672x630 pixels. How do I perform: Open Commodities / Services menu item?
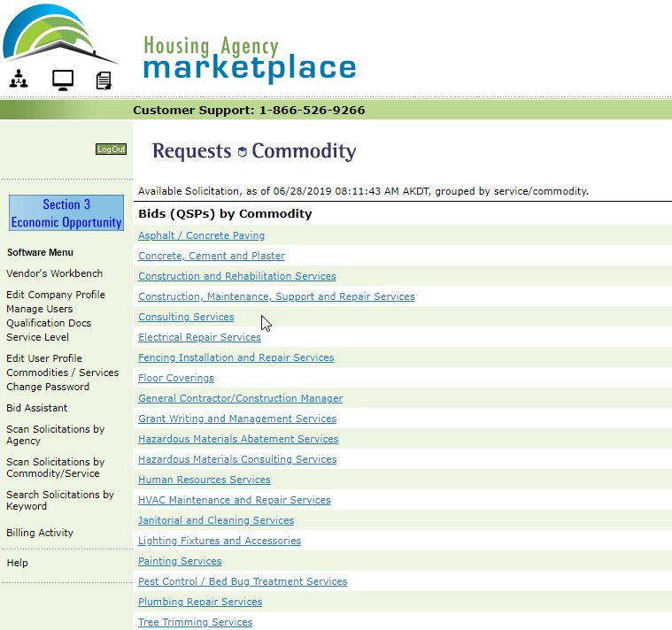(63, 373)
